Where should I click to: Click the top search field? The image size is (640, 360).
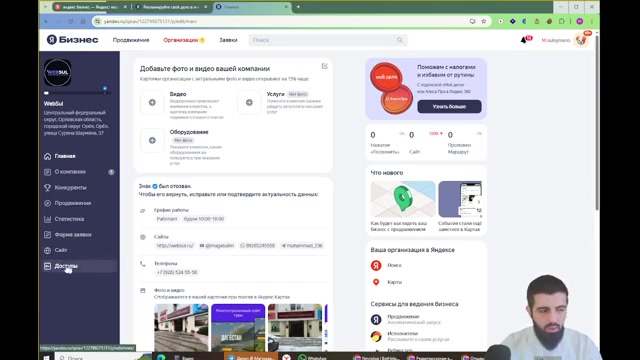328,40
